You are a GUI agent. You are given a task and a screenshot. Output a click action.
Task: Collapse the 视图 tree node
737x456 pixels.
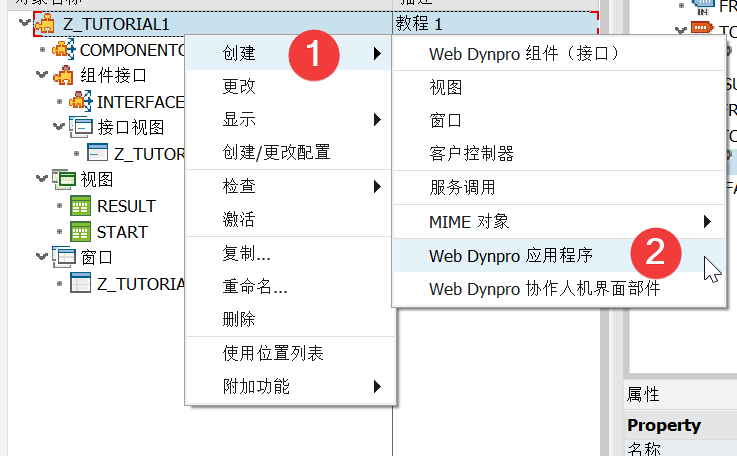(x=41, y=179)
